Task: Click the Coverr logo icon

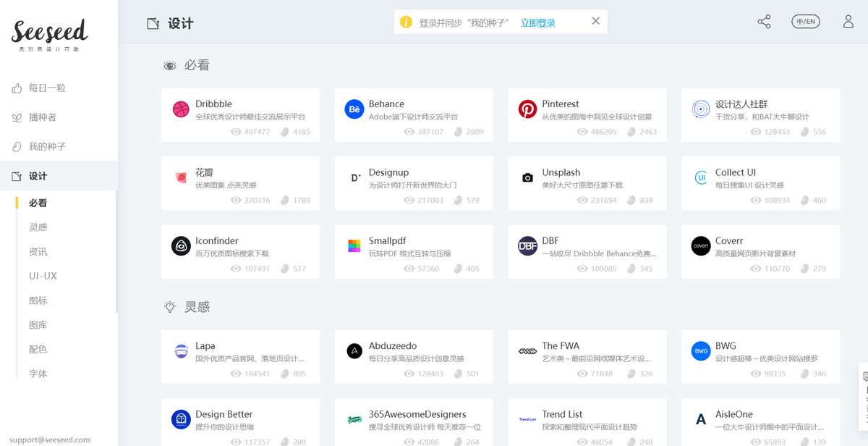Action: point(701,246)
